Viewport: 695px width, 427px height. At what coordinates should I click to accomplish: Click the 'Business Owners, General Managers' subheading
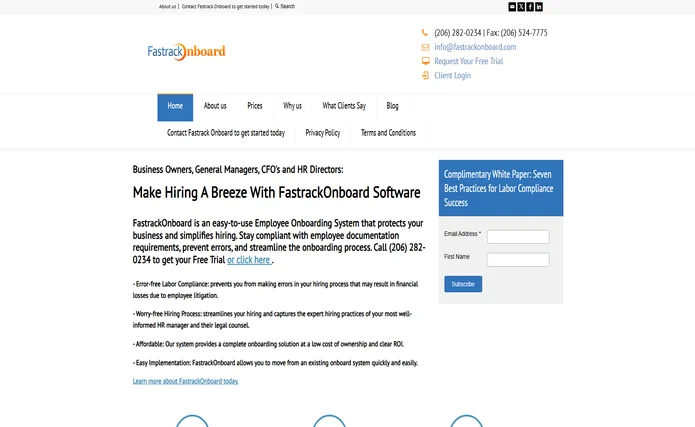(x=238, y=170)
